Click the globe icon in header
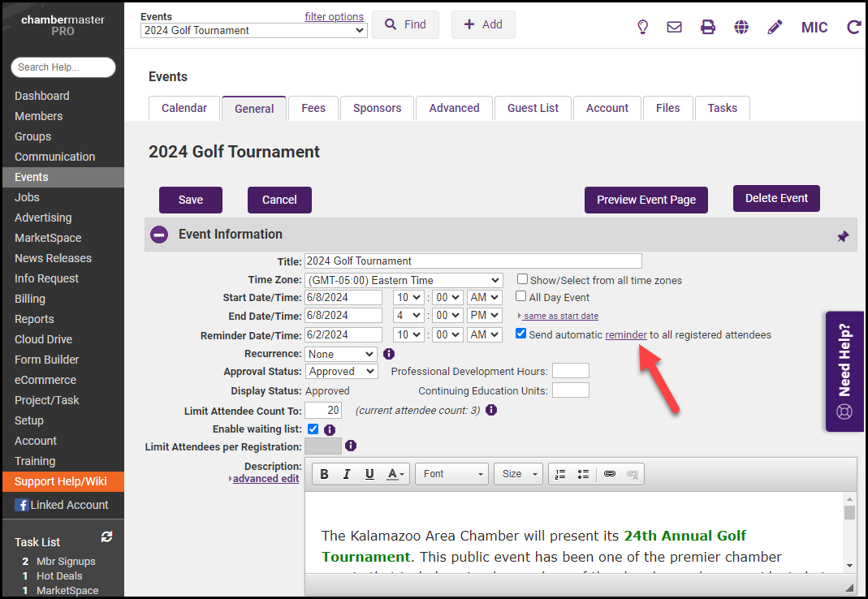This screenshot has height=599, width=868. 741,27
